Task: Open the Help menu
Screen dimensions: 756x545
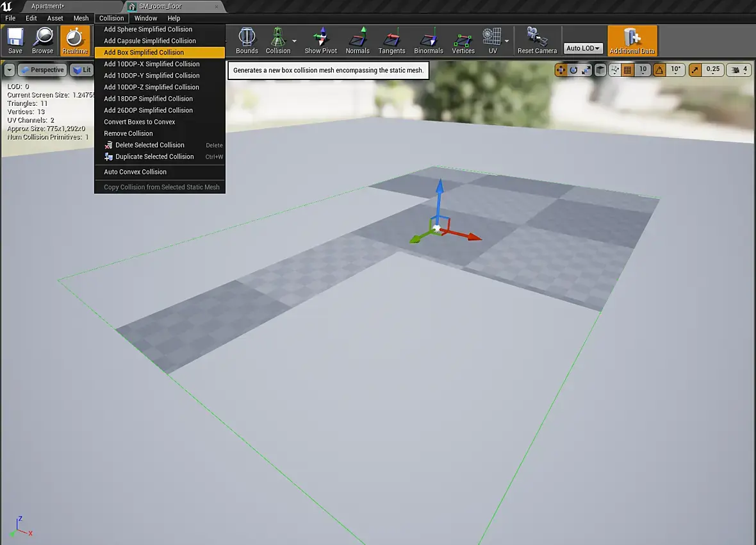Action: [174, 19]
